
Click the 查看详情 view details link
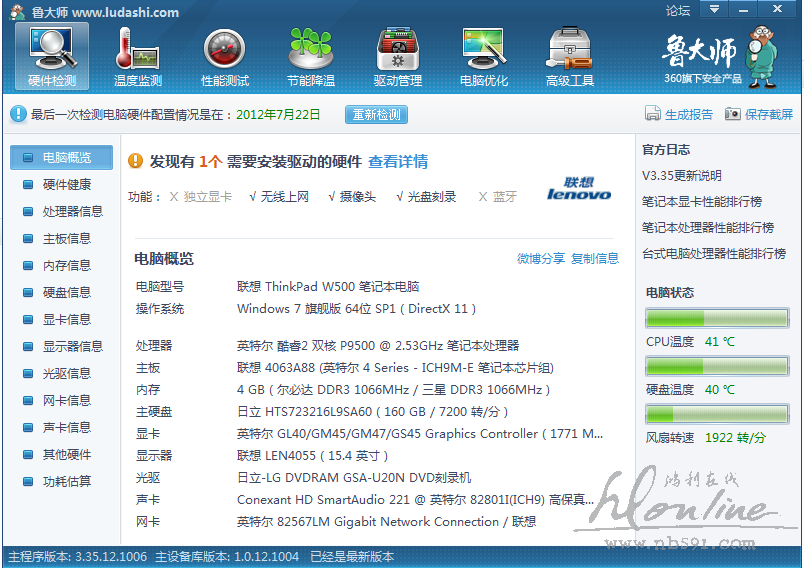pos(398,161)
